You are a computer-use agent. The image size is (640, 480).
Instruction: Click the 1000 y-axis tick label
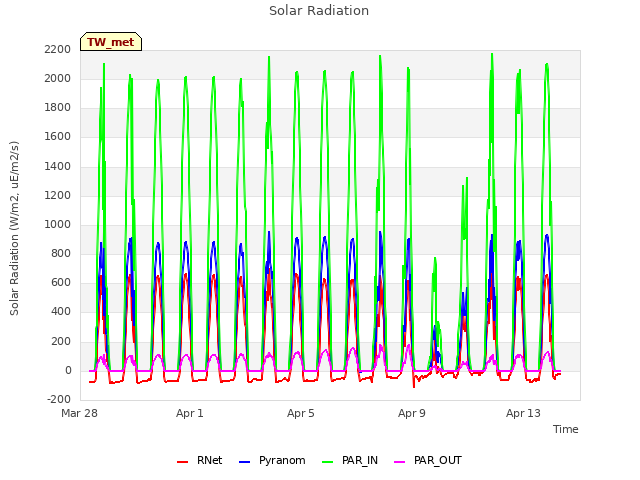pos(58,224)
